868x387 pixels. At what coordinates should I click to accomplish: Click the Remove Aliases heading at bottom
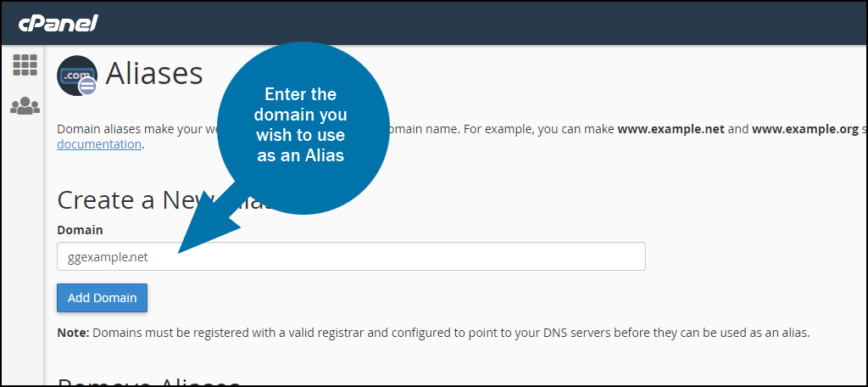(x=149, y=381)
